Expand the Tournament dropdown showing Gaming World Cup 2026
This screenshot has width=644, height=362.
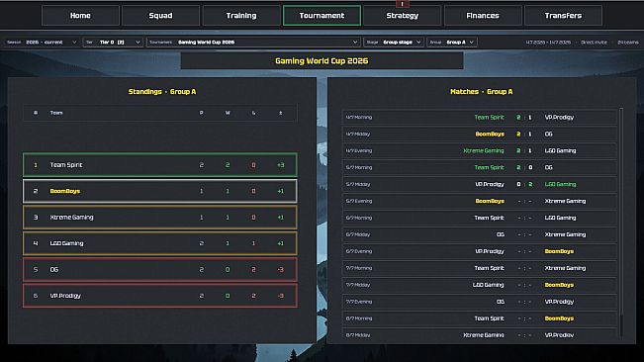pyautogui.click(x=253, y=43)
